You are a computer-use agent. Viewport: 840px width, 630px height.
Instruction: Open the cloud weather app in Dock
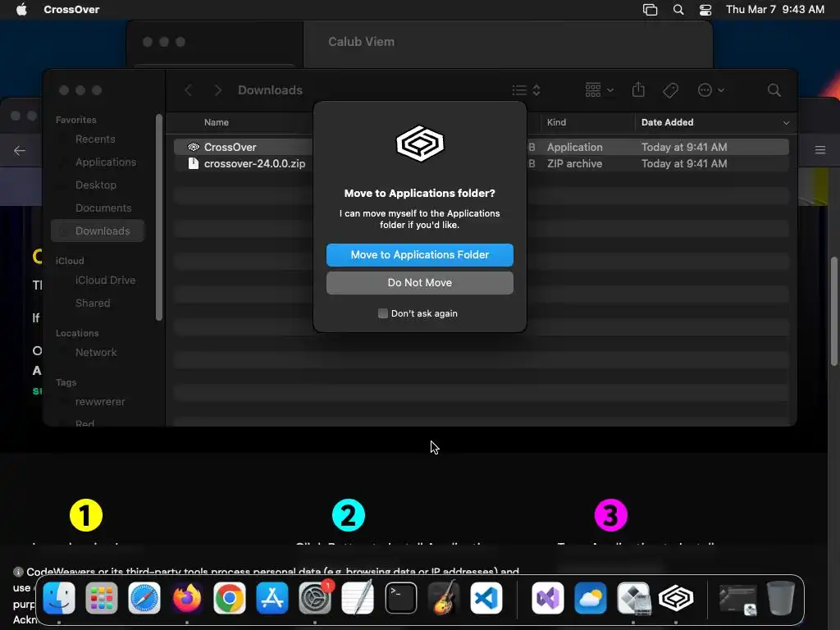[x=591, y=598]
